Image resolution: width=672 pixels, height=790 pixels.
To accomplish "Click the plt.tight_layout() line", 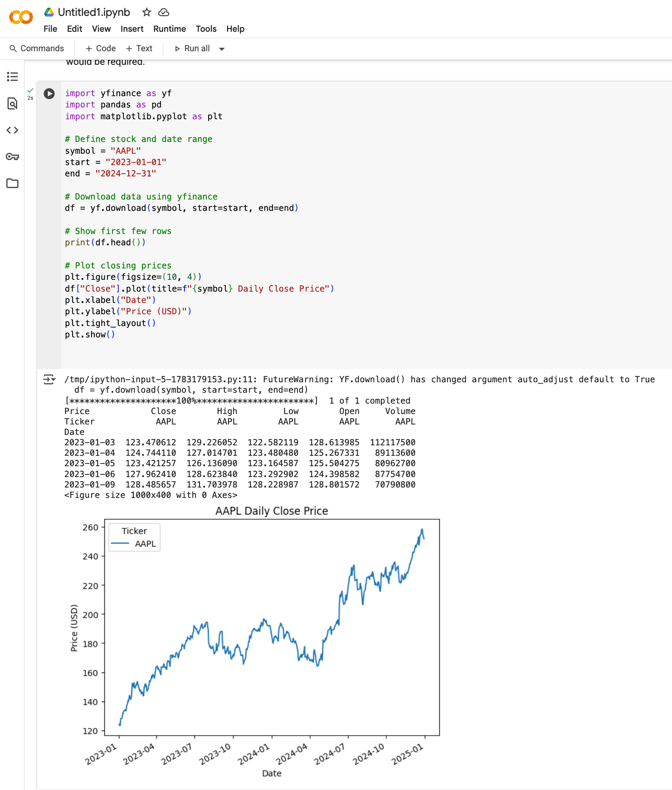I will coord(110,323).
